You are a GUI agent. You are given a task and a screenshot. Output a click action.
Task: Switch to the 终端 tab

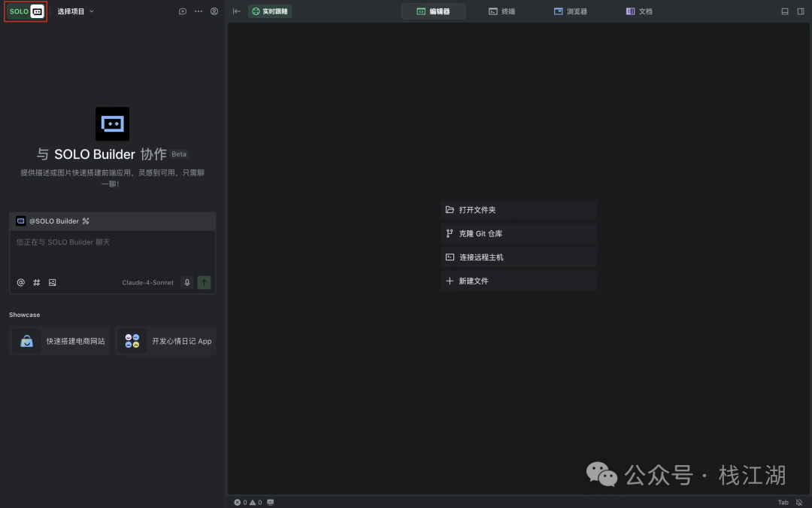click(x=501, y=11)
